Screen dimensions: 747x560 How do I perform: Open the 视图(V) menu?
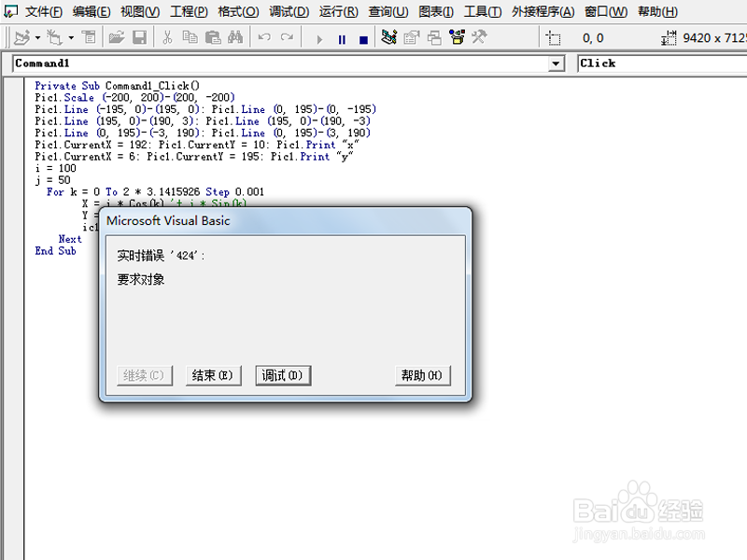point(140,11)
